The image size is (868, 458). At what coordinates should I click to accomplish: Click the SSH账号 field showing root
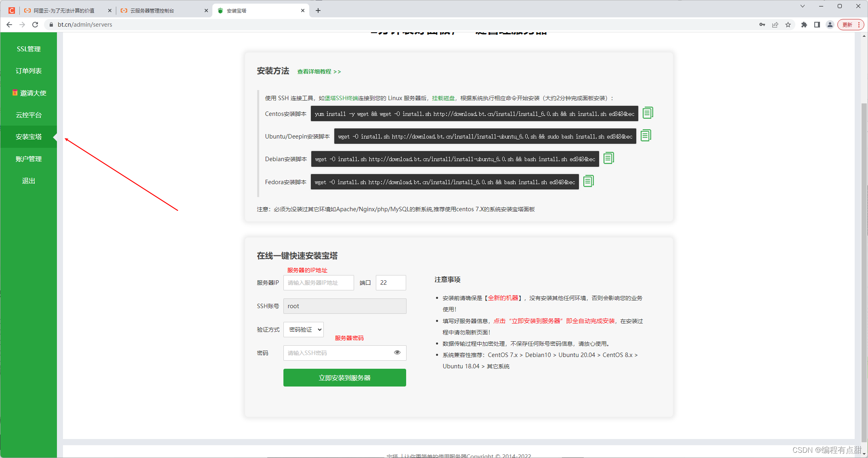[x=345, y=306]
